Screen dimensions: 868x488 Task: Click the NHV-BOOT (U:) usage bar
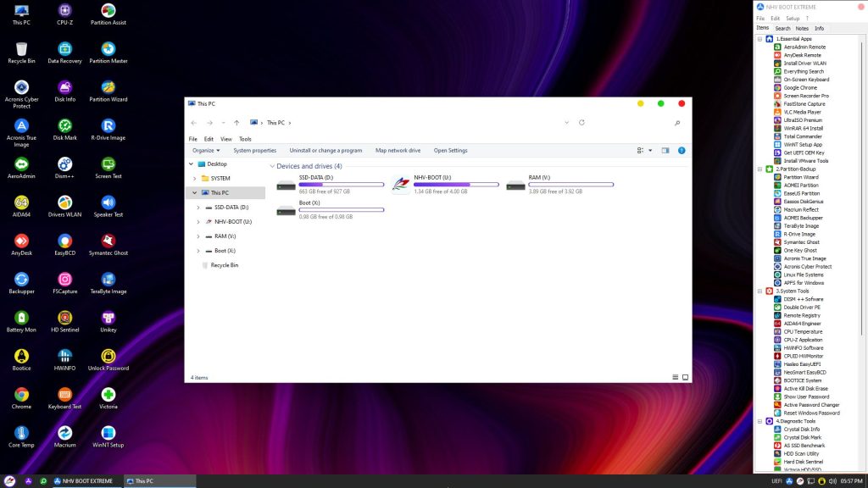[x=456, y=184]
